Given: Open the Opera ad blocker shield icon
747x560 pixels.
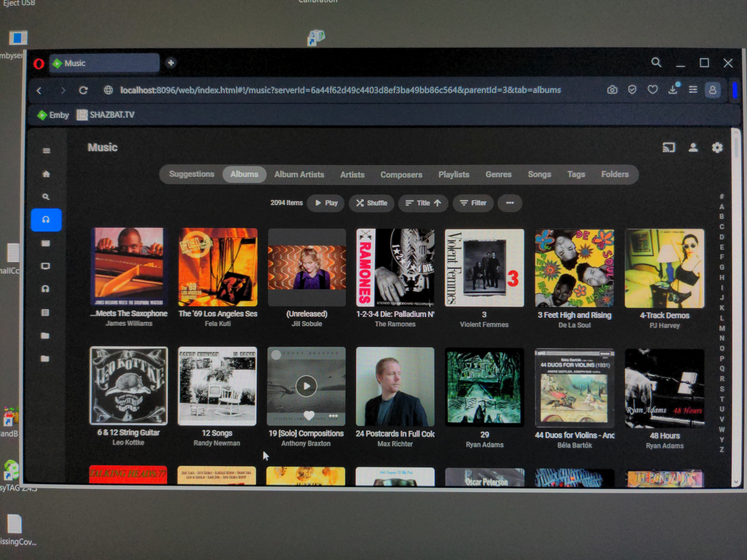Looking at the screenshot, I should (632, 90).
